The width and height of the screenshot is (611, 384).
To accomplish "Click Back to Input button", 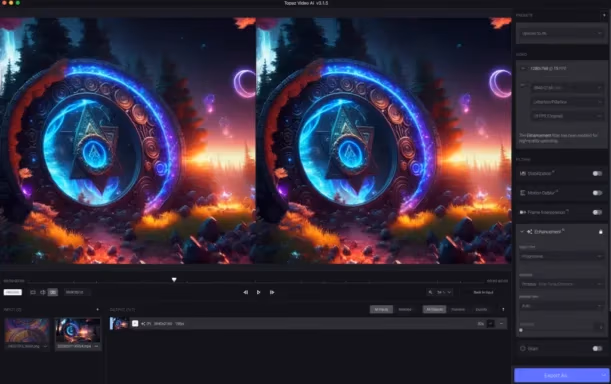I will [x=483, y=292].
